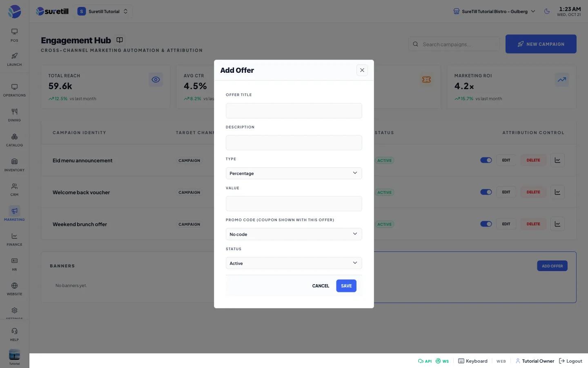
Task: Open the CRM section
Action: click(x=14, y=190)
